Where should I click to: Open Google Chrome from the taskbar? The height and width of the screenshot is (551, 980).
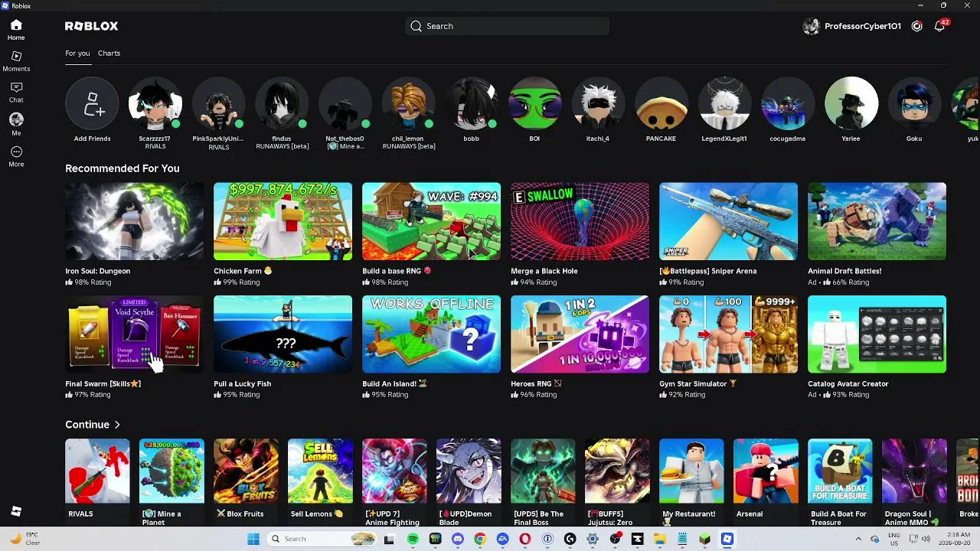480,539
